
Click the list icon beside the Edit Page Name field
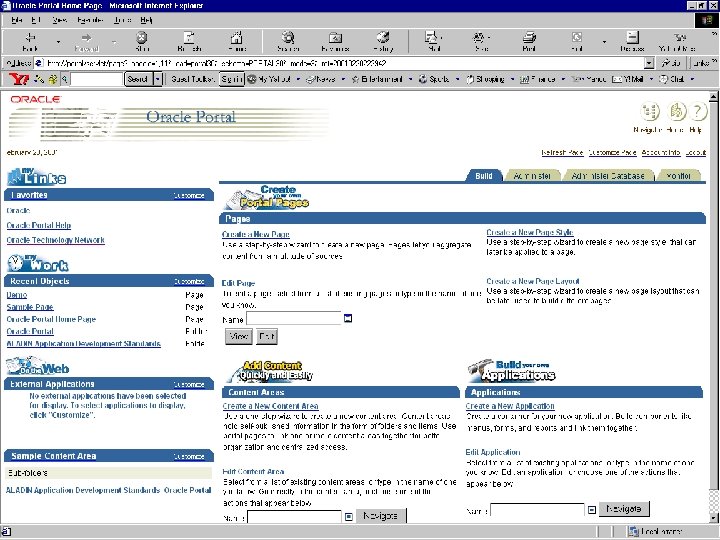pos(348,318)
